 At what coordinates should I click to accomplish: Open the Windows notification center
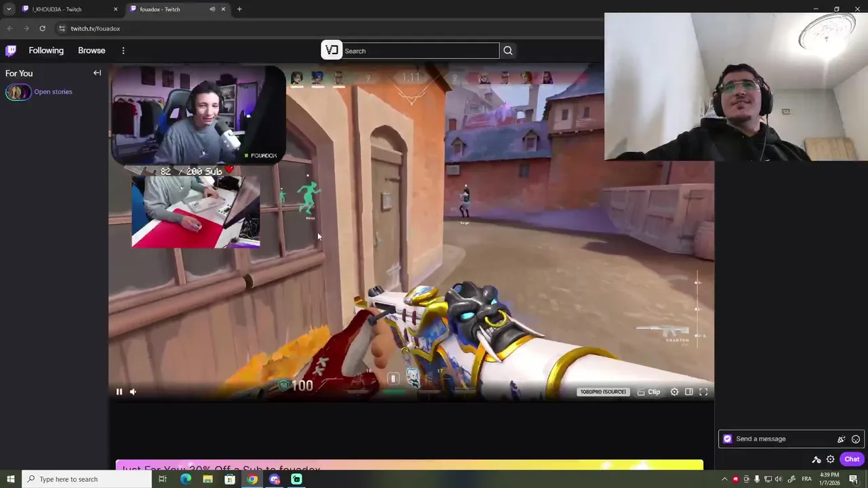pyautogui.click(x=854, y=479)
